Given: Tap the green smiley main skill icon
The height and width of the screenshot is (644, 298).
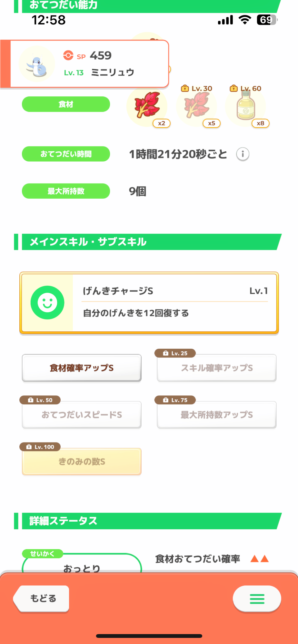Looking at the screenshot, I should tap(47, 303).
